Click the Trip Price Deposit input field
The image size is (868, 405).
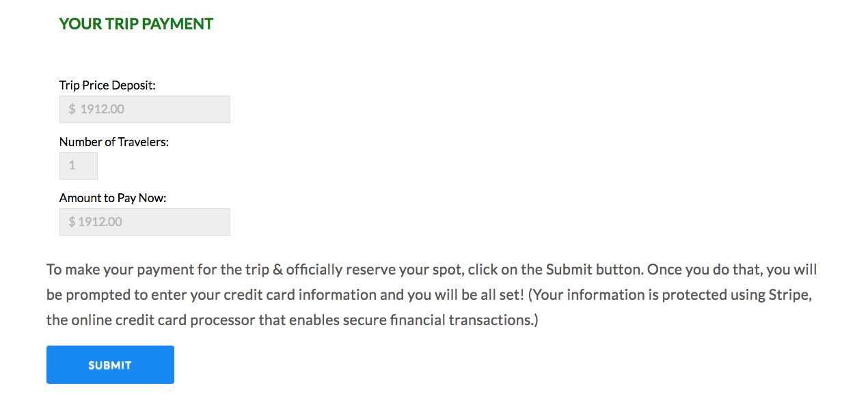point(144,109)
